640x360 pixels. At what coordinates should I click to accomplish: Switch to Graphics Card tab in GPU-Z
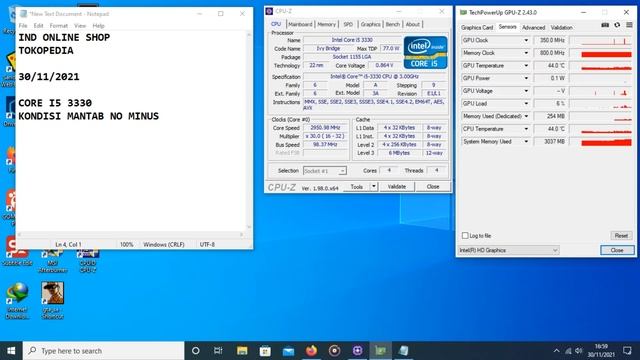tap(477, 27)
